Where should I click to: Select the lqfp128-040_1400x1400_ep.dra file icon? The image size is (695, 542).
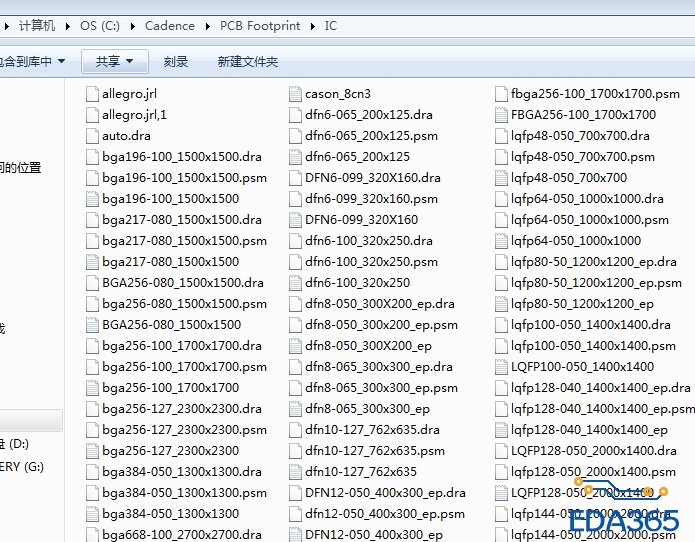pos(501,388)
